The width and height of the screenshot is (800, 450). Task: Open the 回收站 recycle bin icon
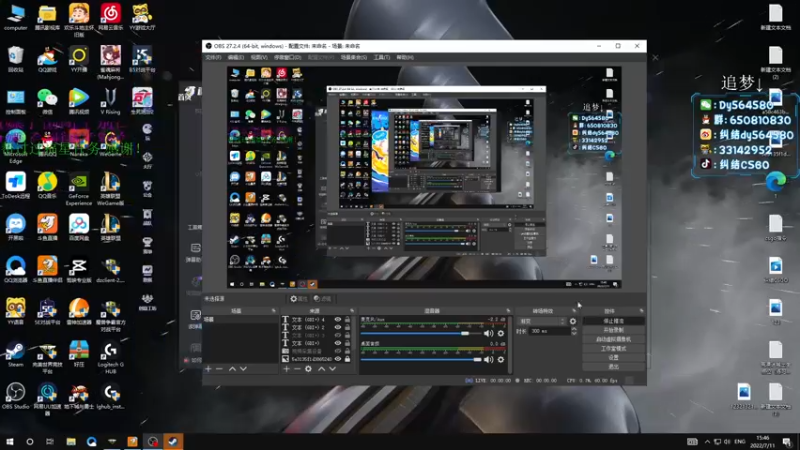coord(15,59)
